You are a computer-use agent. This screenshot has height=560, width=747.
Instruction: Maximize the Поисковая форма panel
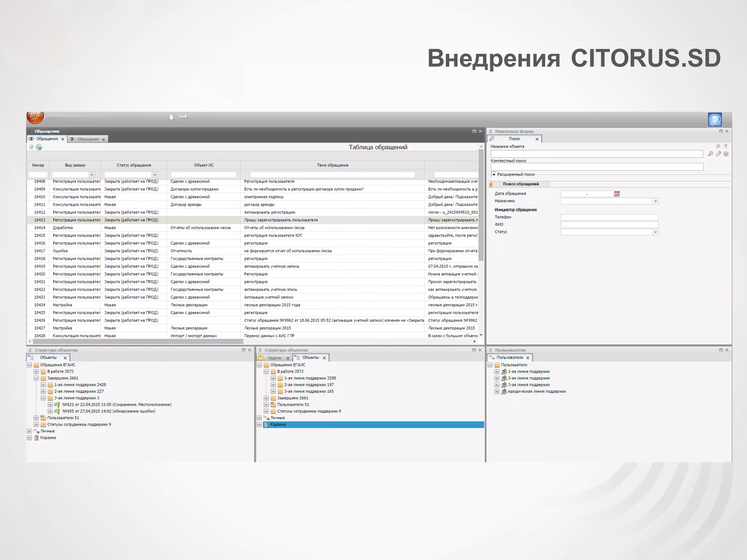coord(721,131)
